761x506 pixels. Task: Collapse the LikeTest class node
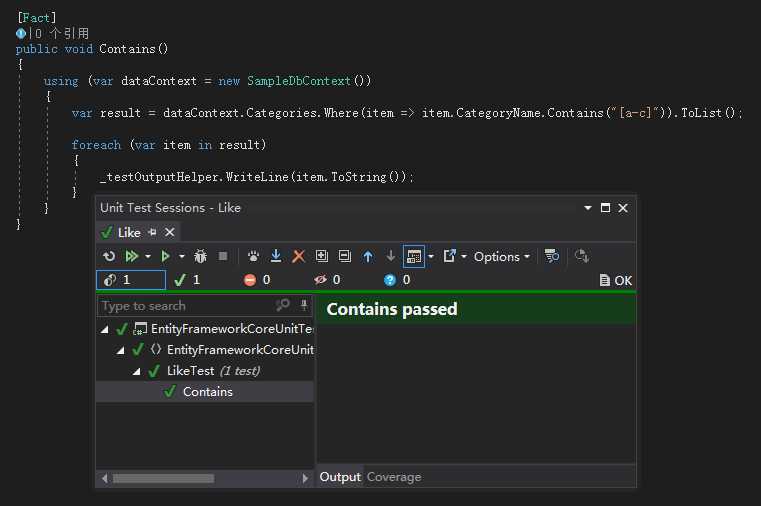tap(137, 372)
